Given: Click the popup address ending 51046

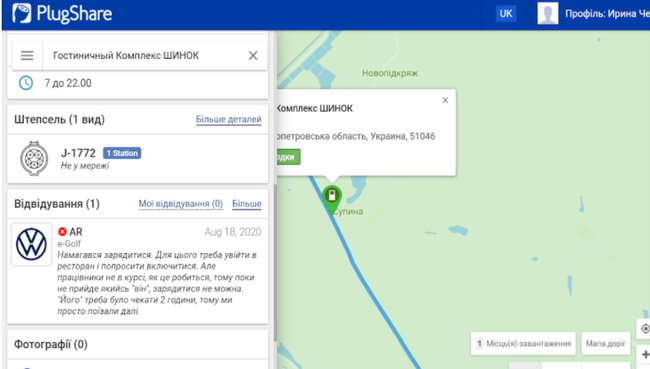Looking at the screenshot, I should click(x=356, y=136).
